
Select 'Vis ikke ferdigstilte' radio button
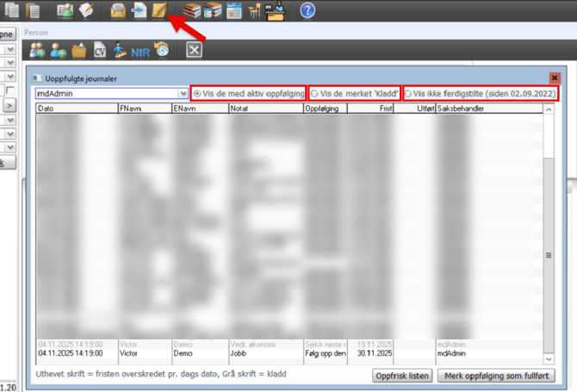(x=408, y=93)
